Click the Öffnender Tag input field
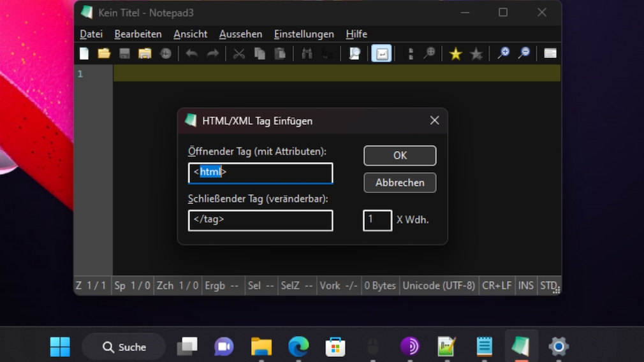Image resolution: width=644 pixels, height=362 pixels. pos(260,173)
